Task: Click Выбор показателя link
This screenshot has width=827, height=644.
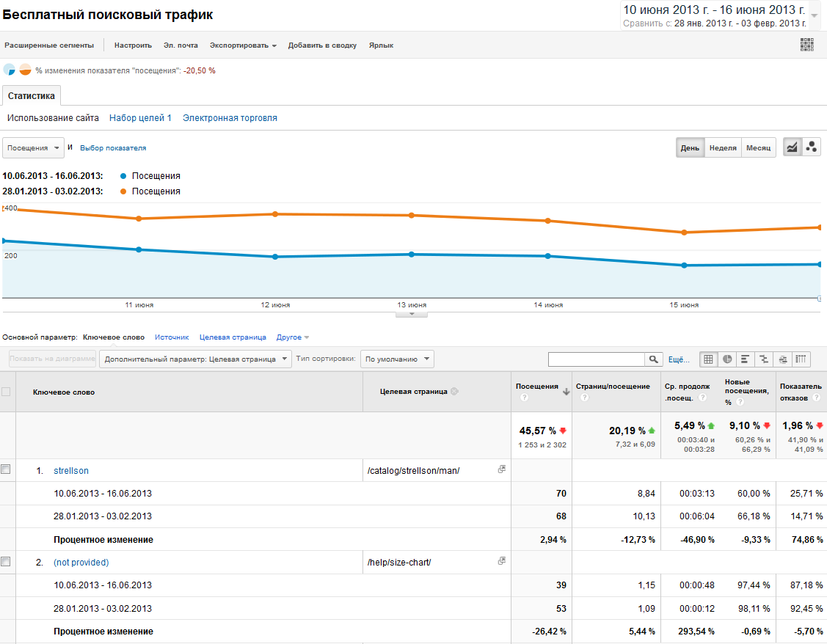Action: (x=113, y=148)
